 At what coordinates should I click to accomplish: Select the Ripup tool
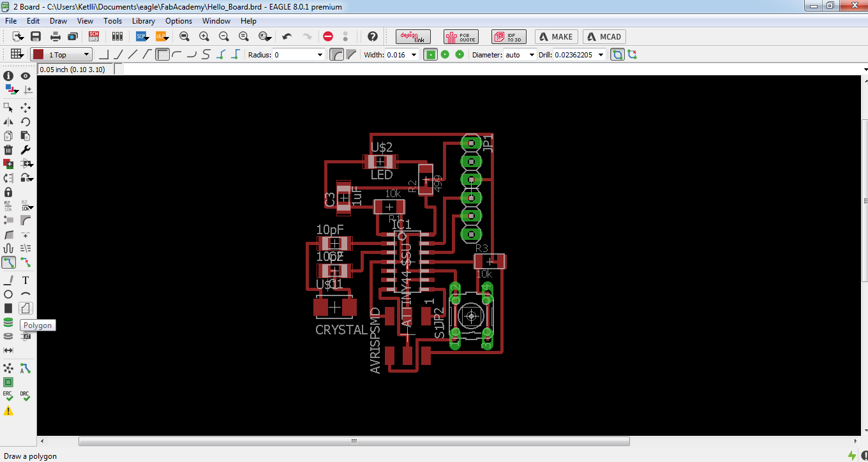point(26,262)
